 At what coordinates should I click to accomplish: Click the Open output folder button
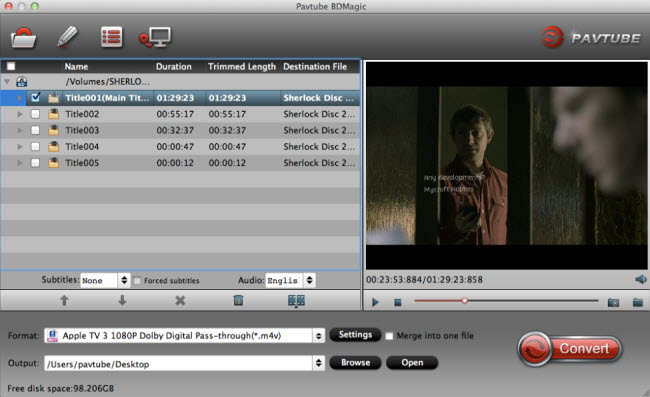pyautogui.click(x=412, y=363)
